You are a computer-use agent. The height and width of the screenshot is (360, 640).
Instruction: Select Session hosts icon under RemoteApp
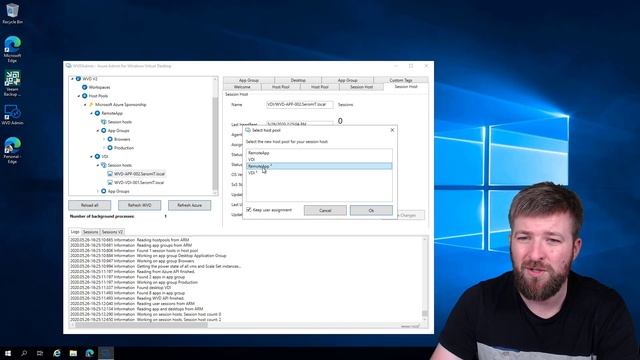pos(104,122)
